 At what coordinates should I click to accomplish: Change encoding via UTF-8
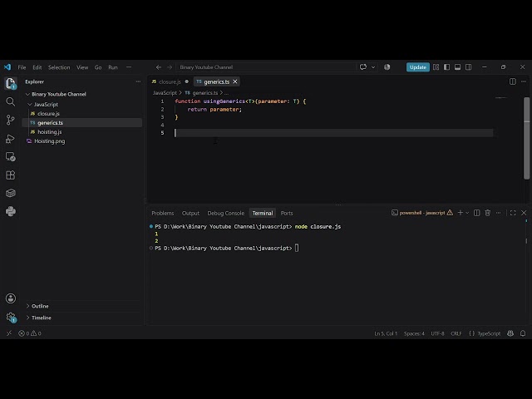tap(437, 333)
